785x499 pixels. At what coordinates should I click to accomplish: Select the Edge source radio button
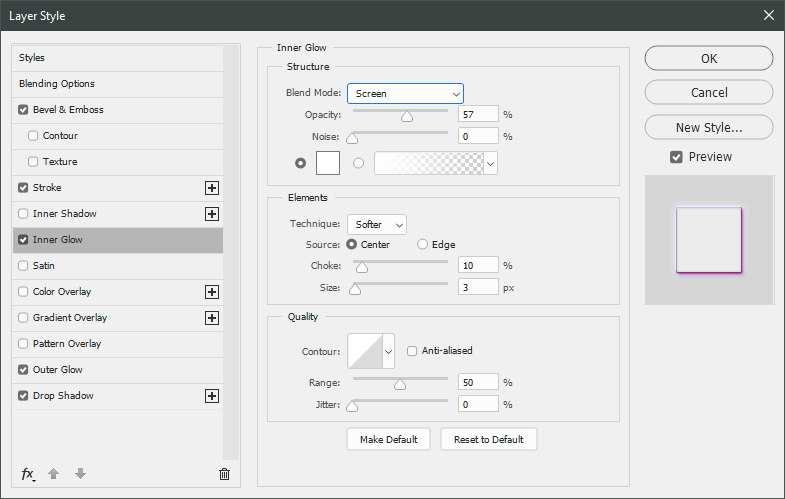click(x=423, y=244)
